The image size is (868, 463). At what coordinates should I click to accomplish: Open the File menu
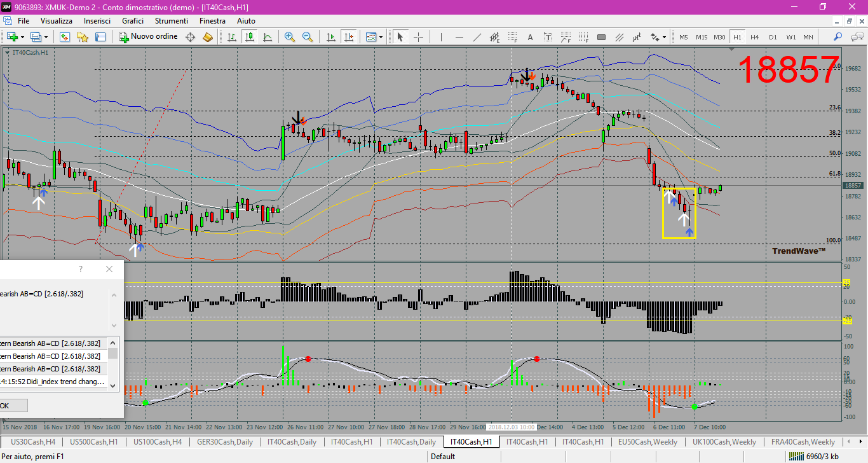(24, 21)
